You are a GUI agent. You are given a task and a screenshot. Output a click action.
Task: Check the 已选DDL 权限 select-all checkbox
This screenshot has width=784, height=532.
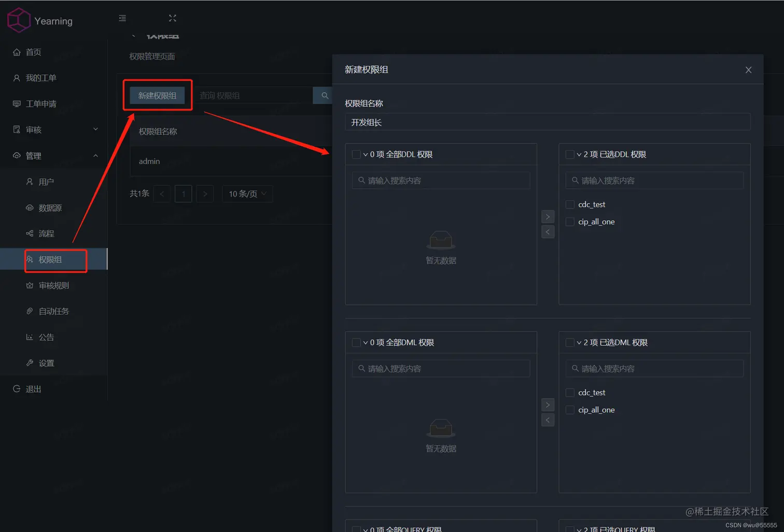pos(570,155)
